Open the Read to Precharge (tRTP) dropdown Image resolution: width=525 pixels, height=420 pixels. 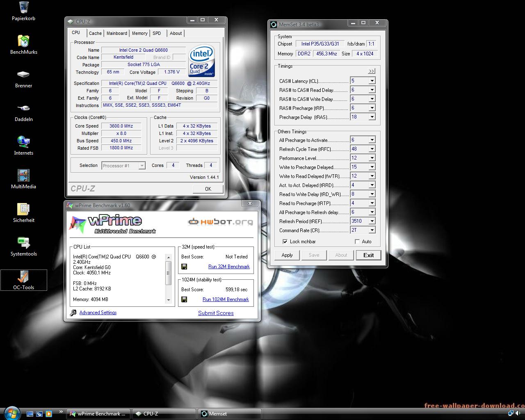[x=372, y=203]
